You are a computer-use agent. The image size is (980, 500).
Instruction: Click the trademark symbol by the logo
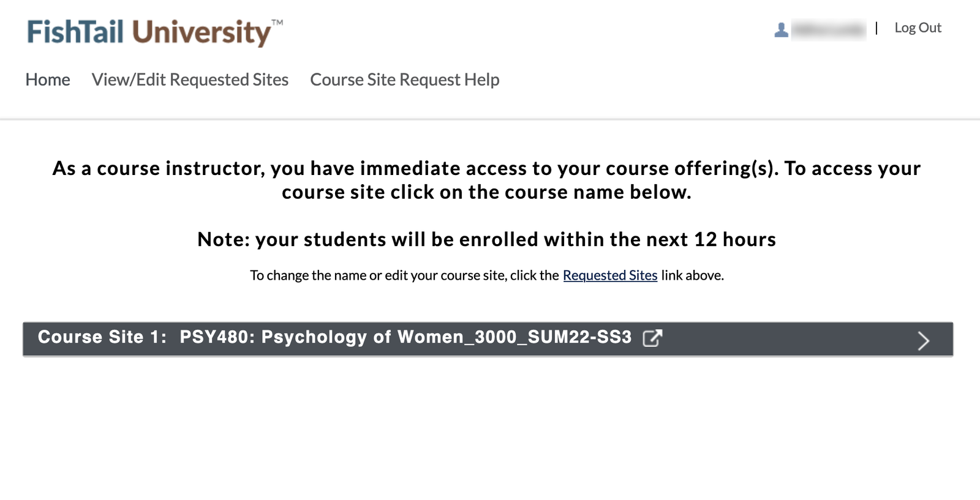coord(277,23)
